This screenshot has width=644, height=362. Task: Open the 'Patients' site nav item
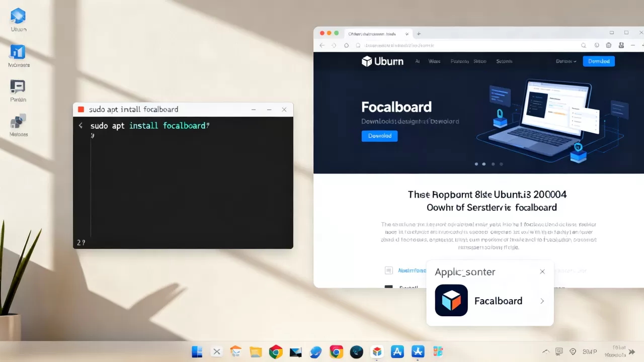click(x=459, y=61)
